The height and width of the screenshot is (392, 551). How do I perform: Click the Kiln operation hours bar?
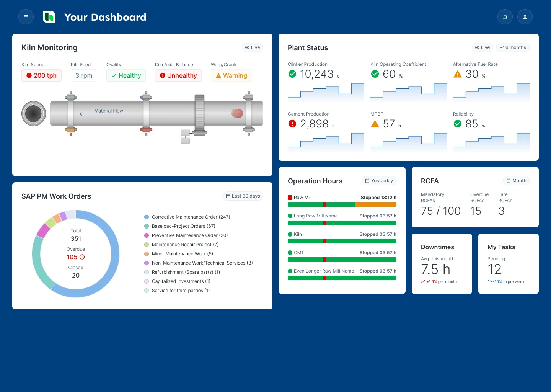point(342,241)
